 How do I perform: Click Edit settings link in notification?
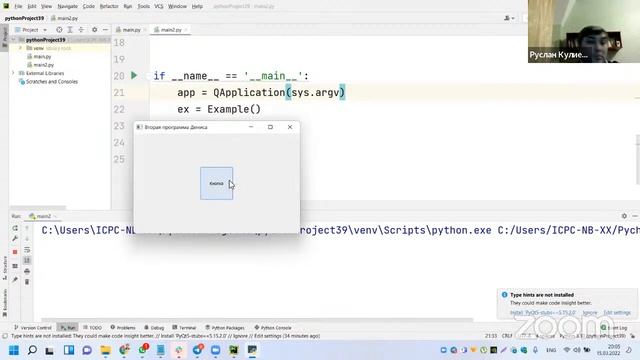(617, 312)
